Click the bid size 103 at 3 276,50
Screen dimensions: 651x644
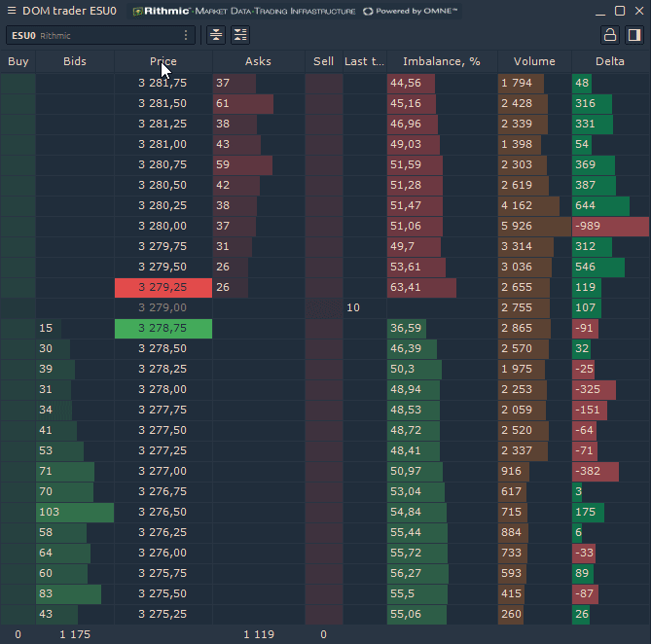pos(75,512)
